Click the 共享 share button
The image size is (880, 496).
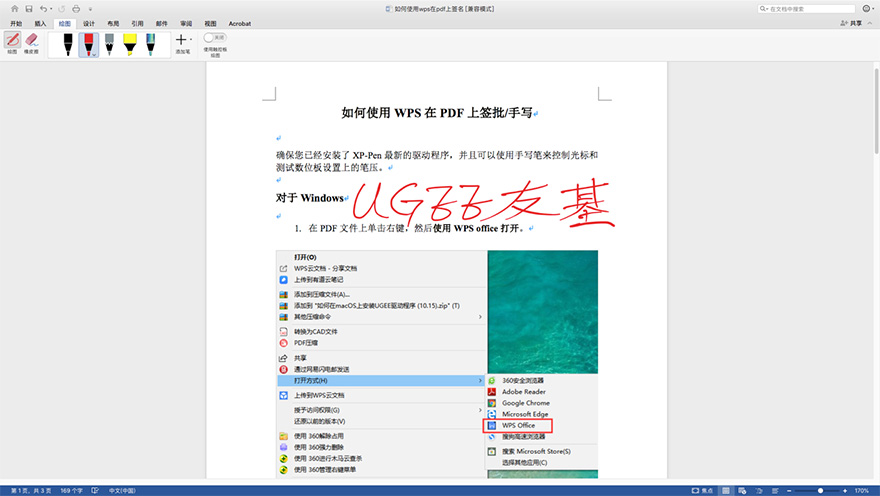[x=851, y=24]
